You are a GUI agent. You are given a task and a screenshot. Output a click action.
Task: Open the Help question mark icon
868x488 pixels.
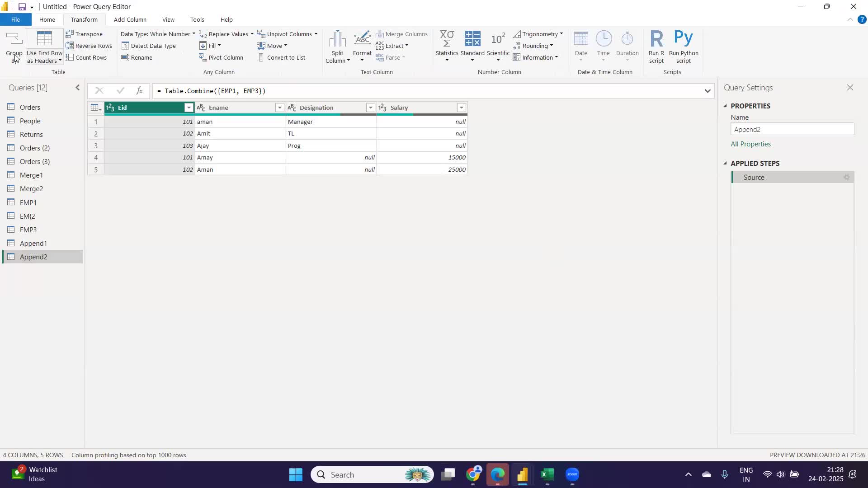point(862,19)
